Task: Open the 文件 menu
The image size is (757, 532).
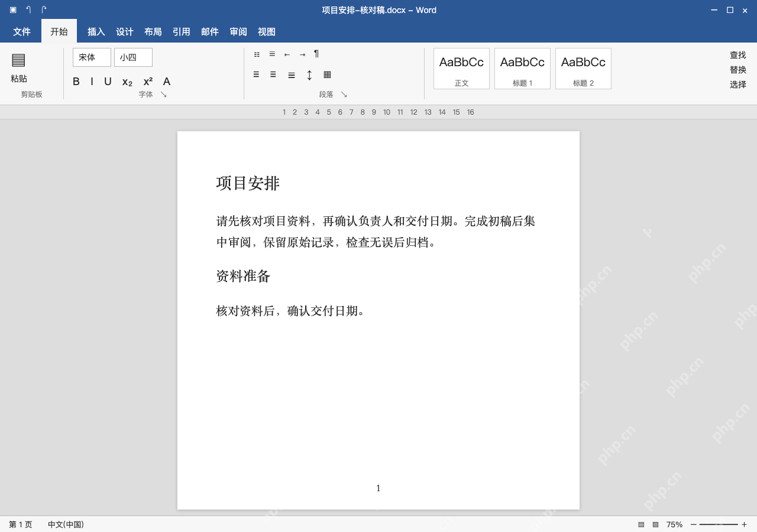Action: click(x=22, y=32)
